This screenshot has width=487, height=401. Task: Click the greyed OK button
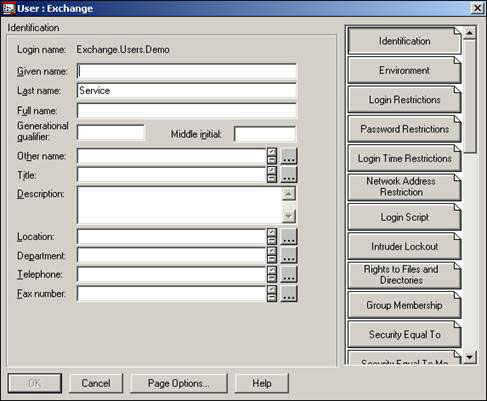[35, 383]
